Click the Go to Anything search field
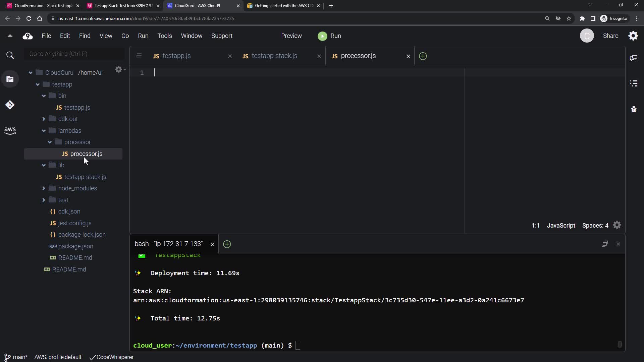644x362 pixels. pos(74,54)
